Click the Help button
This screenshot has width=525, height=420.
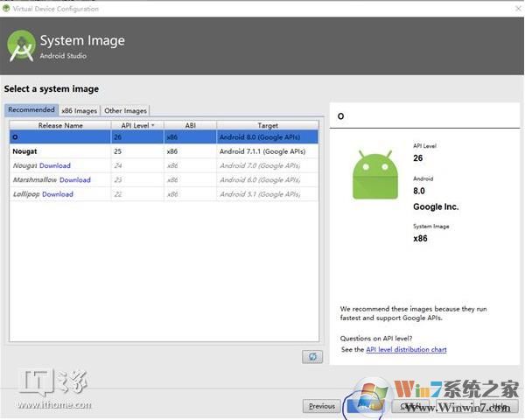499,406
